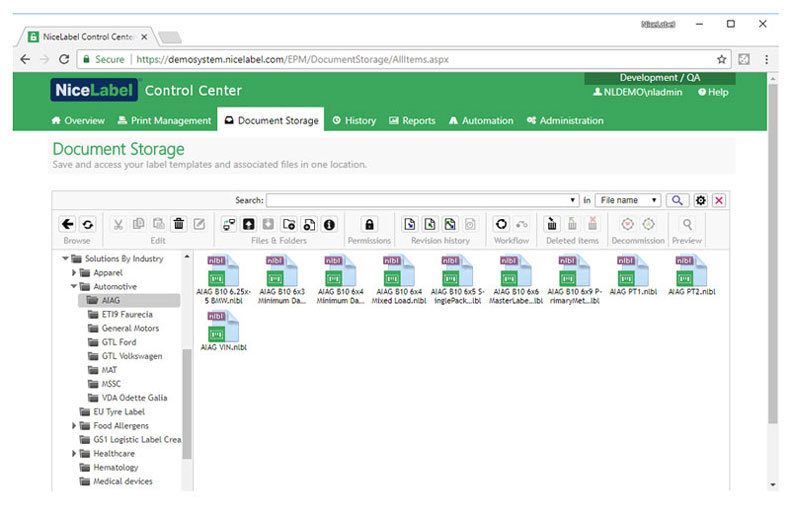Click the browser address bar URL
Screen dimensions: 790x514
[x=292, y=59]
